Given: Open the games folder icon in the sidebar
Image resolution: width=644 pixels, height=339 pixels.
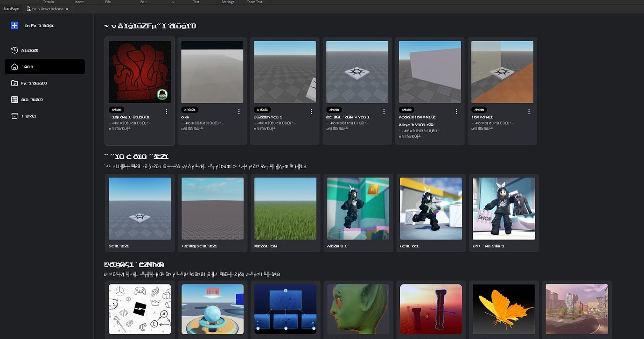Looking at the screenshot, I should [x=14, y=83].
